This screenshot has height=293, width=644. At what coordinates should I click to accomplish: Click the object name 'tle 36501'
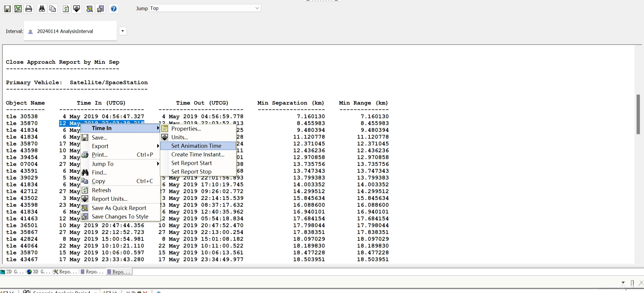coord(22,226)
